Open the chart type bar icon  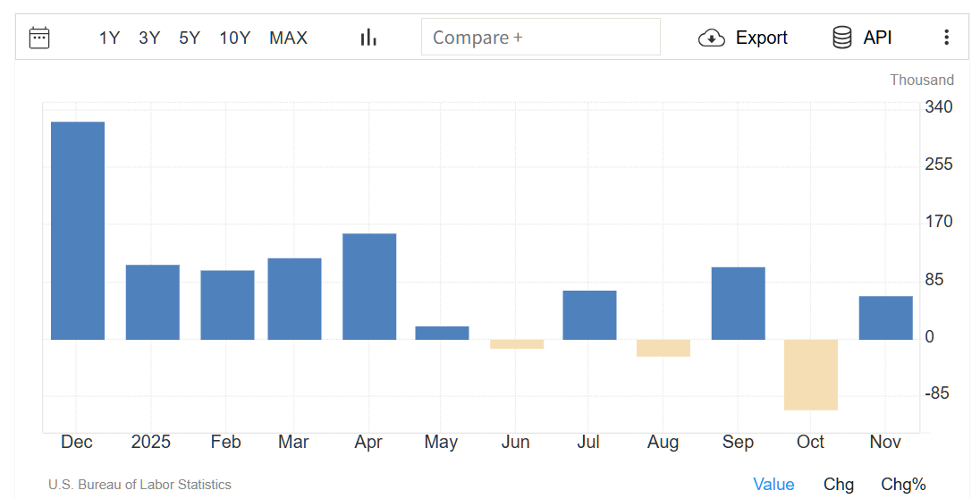tap(368, 38)
